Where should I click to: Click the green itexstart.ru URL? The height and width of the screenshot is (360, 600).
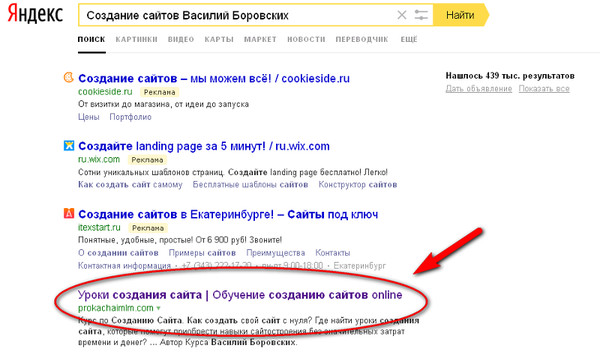tap(99, 228)
